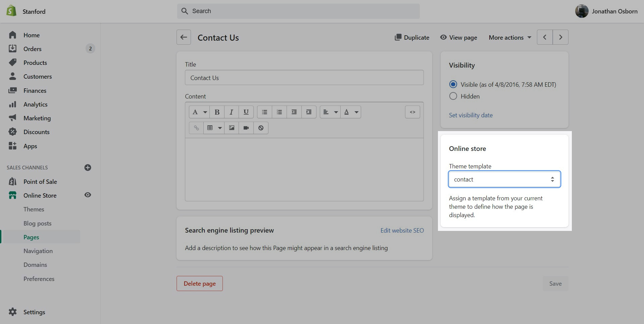Select the Visible radio button
This screenshot has width=644, height=324.
click(453, 84)
